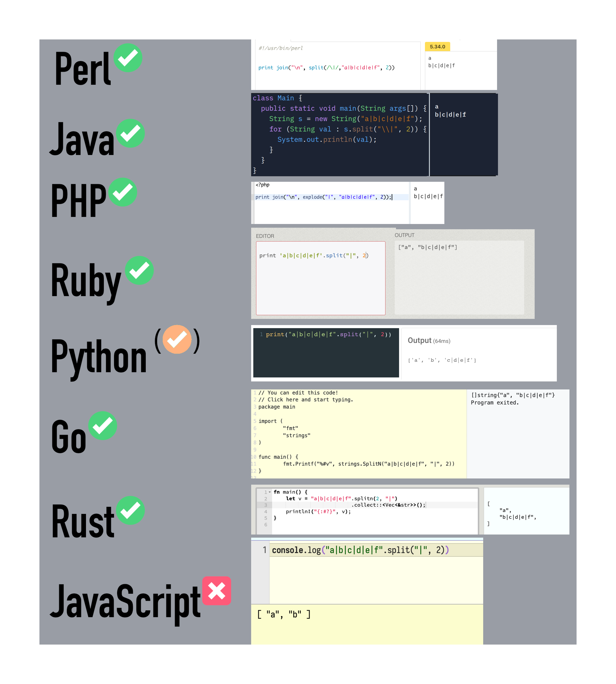This screenshot has width=616, height=684.
Task: Click the '<?php' opening tag
Action: tap(263, 185)
